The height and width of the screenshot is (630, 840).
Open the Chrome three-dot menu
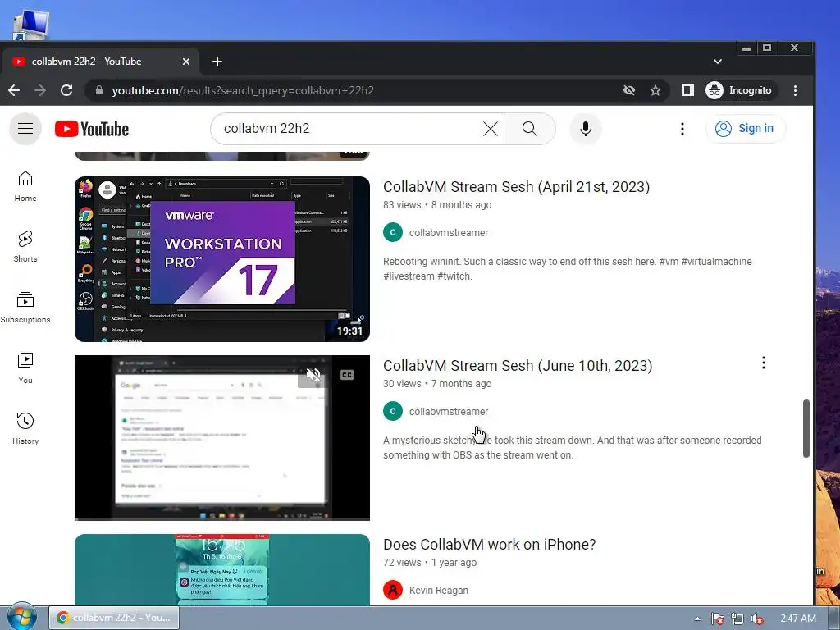(795, 90)
